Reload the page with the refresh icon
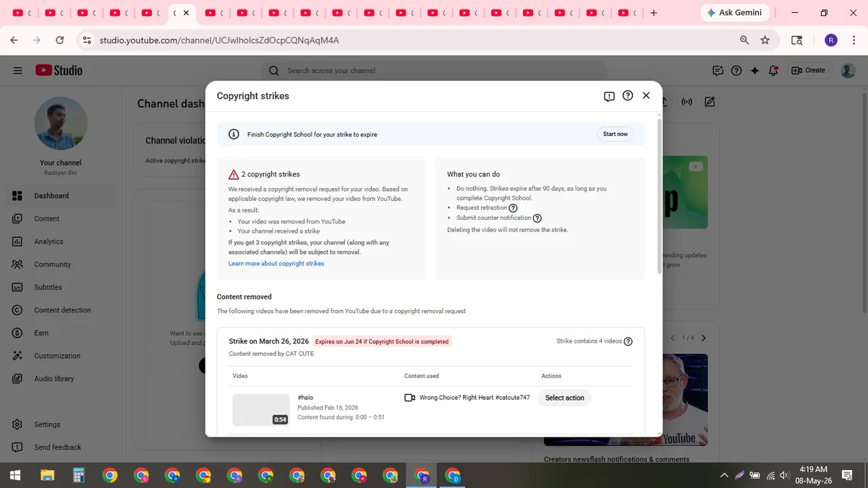 [59, 40]
